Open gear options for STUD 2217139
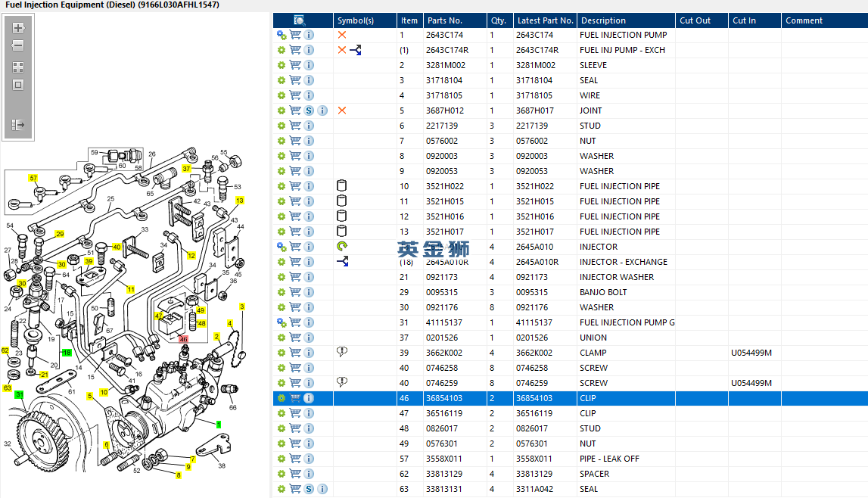Viewport: 868px width, 498px height. [282, 126]
